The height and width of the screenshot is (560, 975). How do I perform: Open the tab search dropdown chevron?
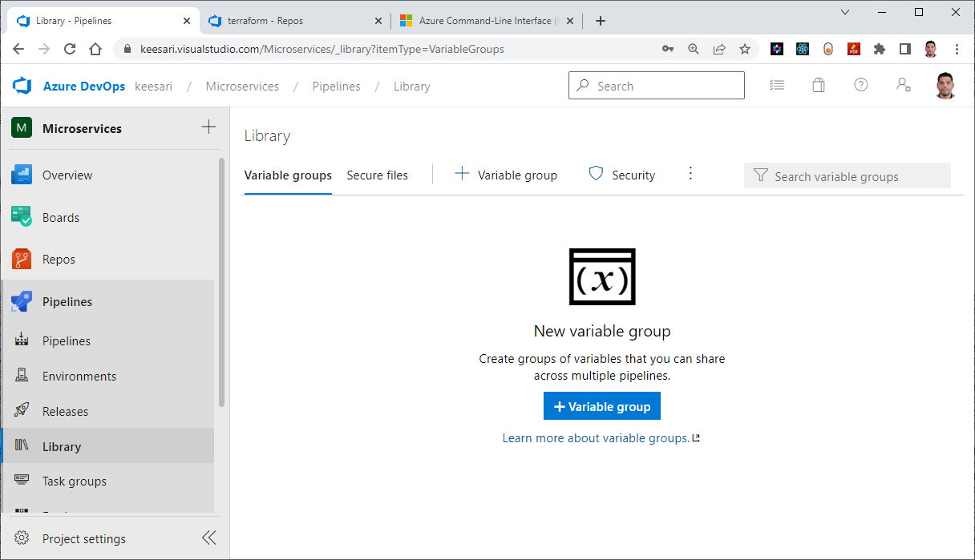pyautogui.click(x=845, y=12)
